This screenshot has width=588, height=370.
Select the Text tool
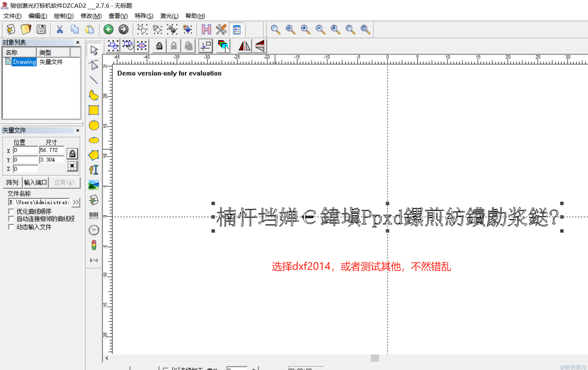pos(94,170)
